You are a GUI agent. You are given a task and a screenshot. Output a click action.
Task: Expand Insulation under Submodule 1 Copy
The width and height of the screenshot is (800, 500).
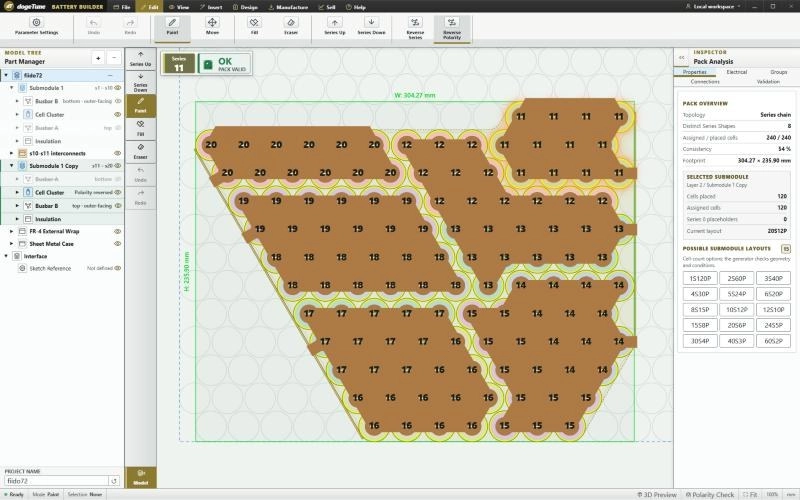(17, 219)
